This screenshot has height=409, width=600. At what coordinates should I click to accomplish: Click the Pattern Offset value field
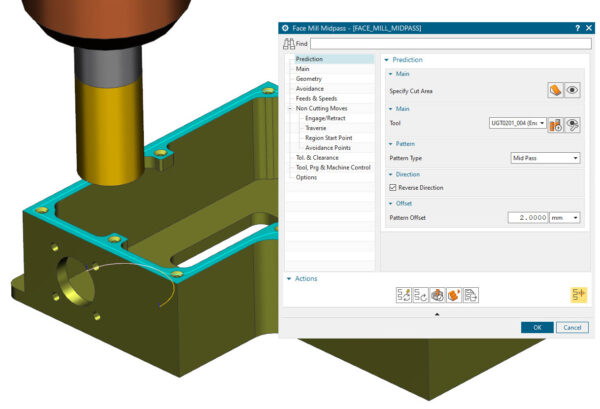[528, 217]
